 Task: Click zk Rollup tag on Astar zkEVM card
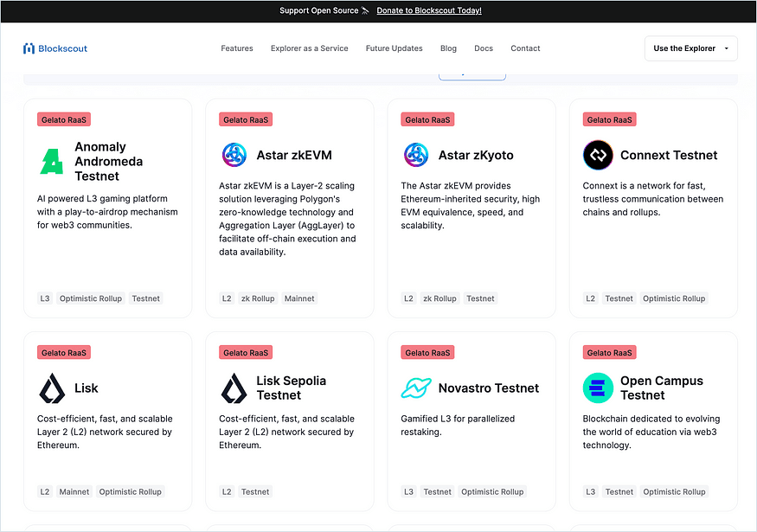[258, 298]
